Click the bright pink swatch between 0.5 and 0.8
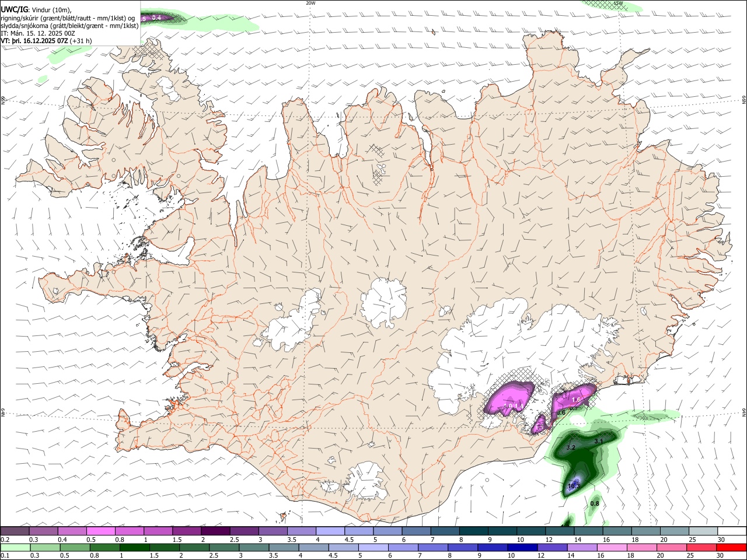Screen dimensions: 747x560 (100, 531)
